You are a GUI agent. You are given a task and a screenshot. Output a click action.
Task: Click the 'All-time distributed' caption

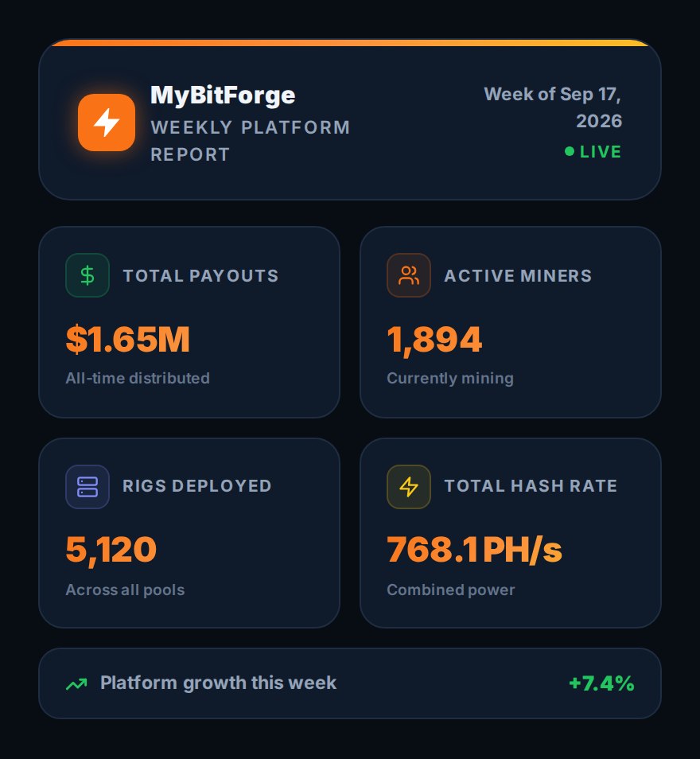[138, 378]
